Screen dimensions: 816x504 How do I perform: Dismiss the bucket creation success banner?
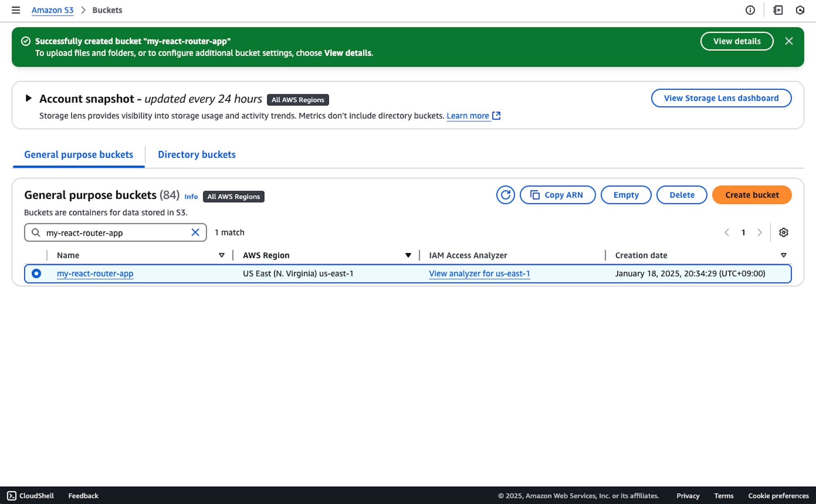click(x=789, y=41)
